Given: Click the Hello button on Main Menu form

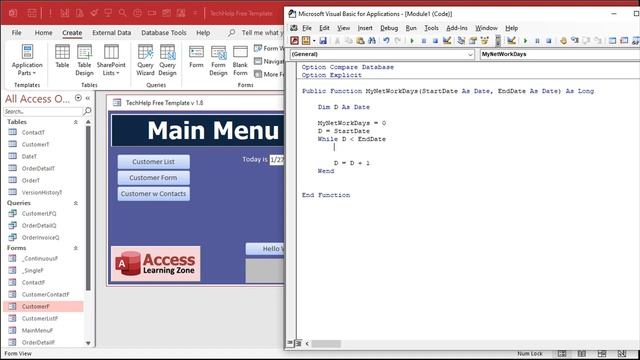Looking at the screenshot, I should (265, 249).
